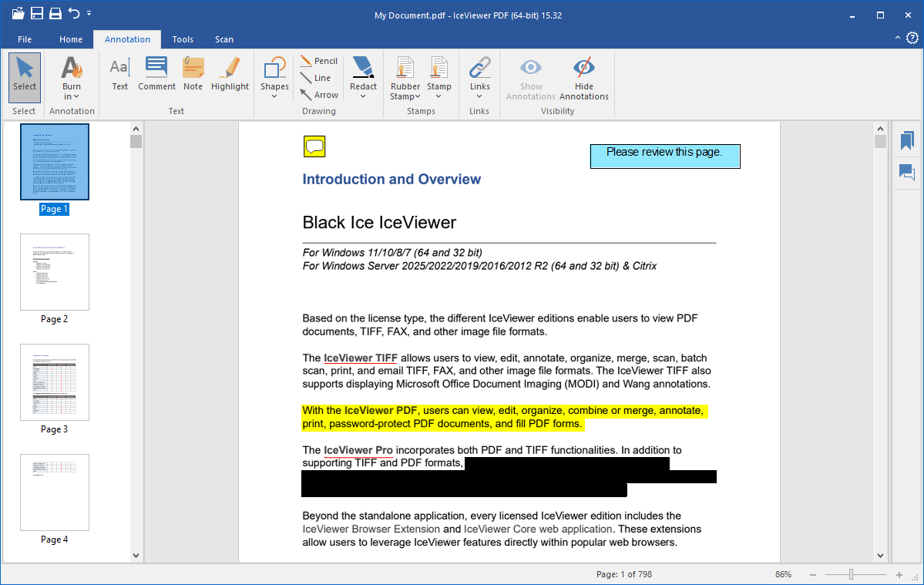Screen dimensions: 924x585
Task: Choose the Text annotation tool
Action: click(x=119, y=74)
